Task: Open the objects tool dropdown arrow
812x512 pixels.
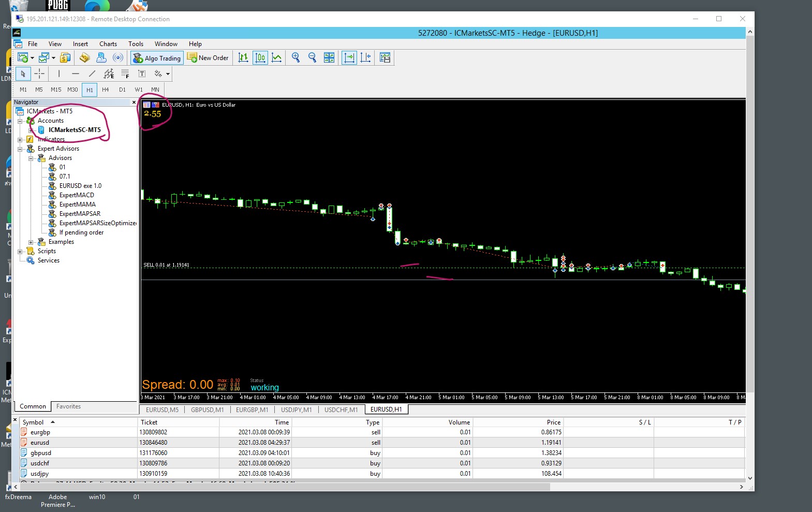Action: (168, 74)
